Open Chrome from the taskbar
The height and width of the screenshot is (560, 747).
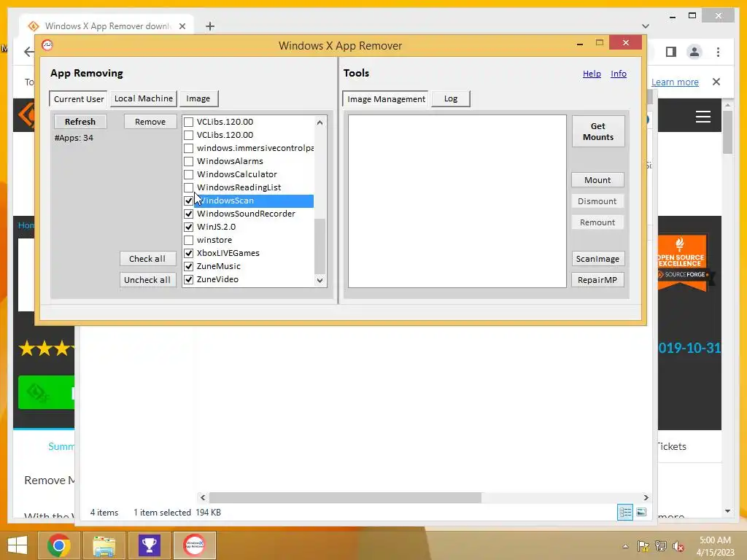click(59, 545)
